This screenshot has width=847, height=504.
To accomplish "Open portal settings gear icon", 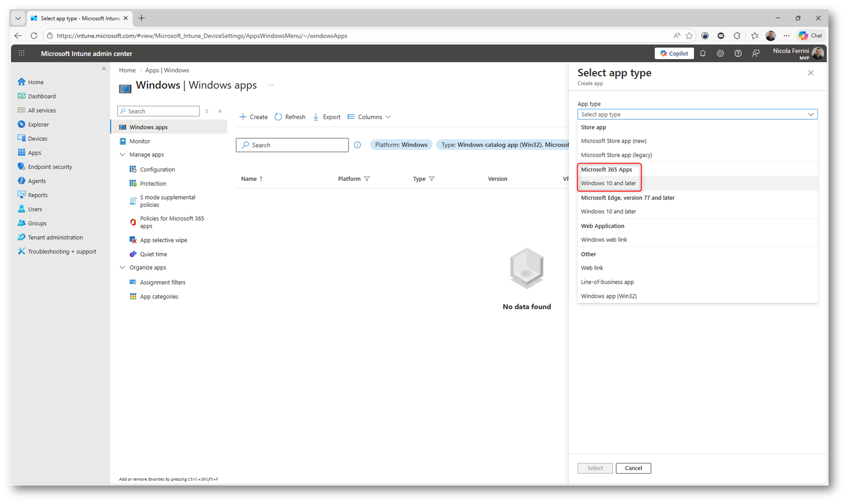I will 720,53.
